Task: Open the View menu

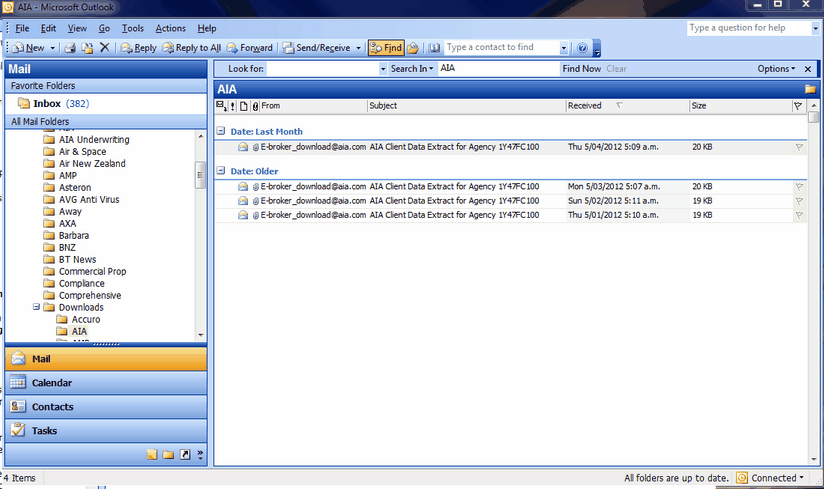Action: coord(77,28)
